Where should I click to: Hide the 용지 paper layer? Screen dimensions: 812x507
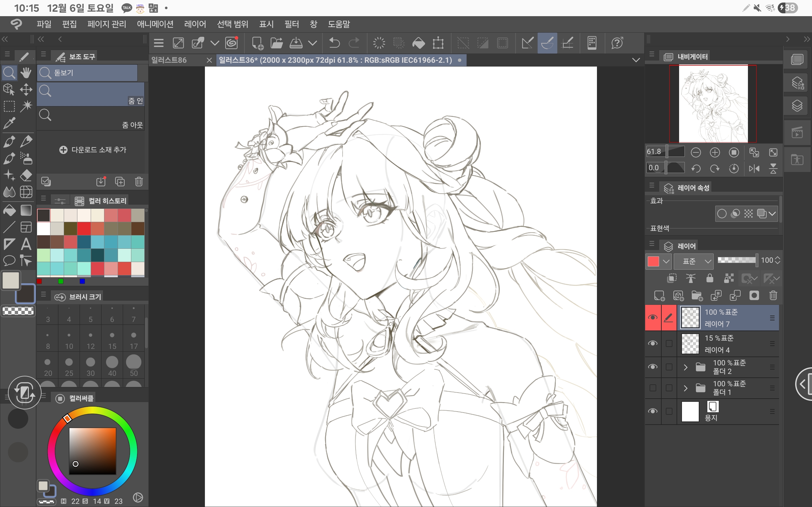[x=653, y=411]
